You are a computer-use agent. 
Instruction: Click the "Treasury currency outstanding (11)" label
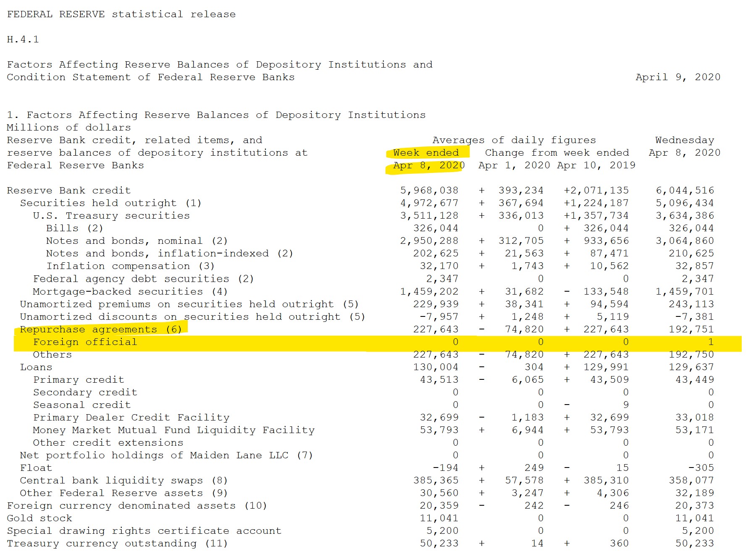point(117,543)
